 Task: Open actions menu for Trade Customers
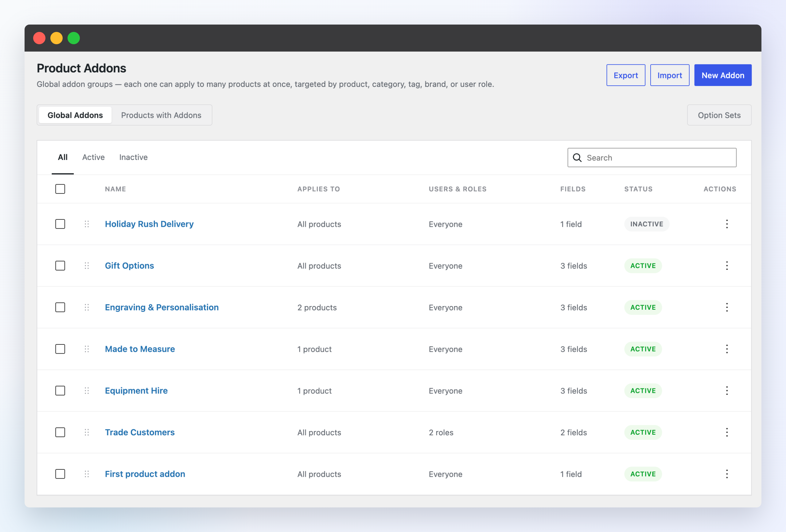pos(726,432)
